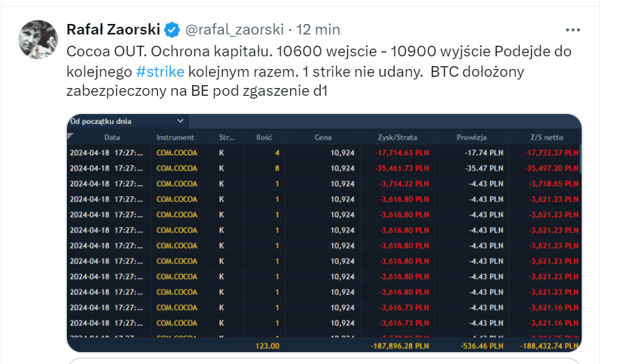627x364 pixels.
Task: Click the Ilość column header
Action: pos(264,137)
